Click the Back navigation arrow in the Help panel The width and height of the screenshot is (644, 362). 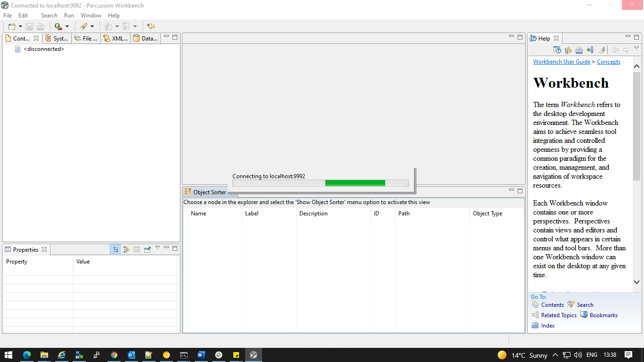click(x=615, y=50)
